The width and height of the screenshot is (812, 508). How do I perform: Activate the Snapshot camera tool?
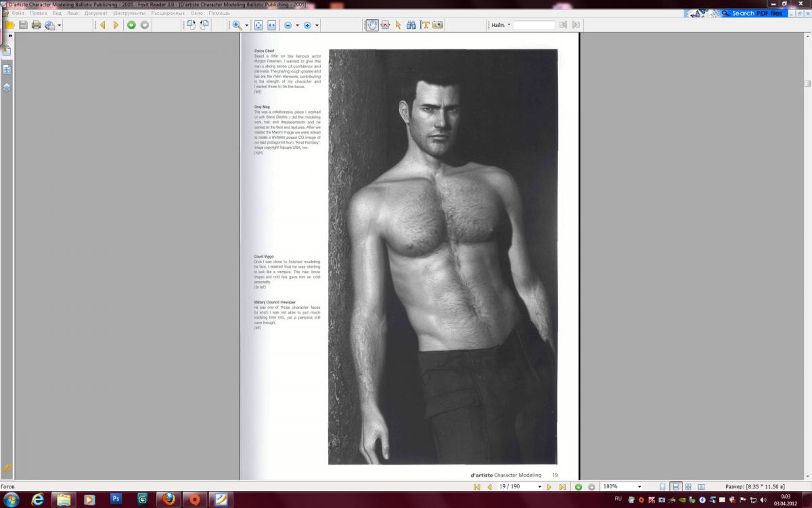438,25
